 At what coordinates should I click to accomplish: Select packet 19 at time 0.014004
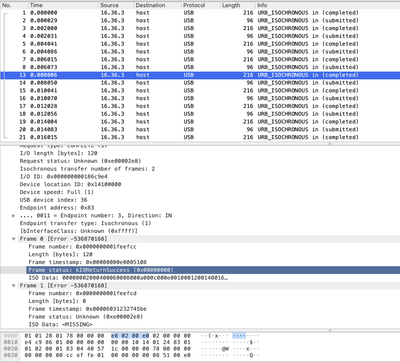point(200,122)
